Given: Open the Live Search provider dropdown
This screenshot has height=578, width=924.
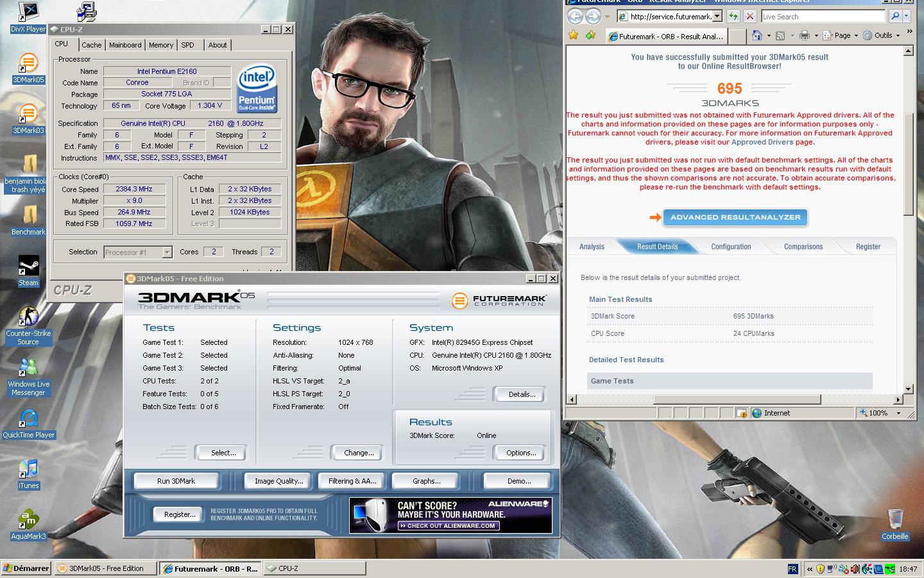Looking at the screenshot, I should (x=907, y=16).
